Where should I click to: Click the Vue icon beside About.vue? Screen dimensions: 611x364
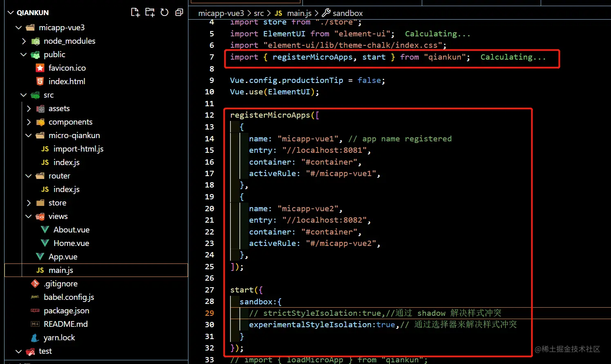[x=45, y=230]
